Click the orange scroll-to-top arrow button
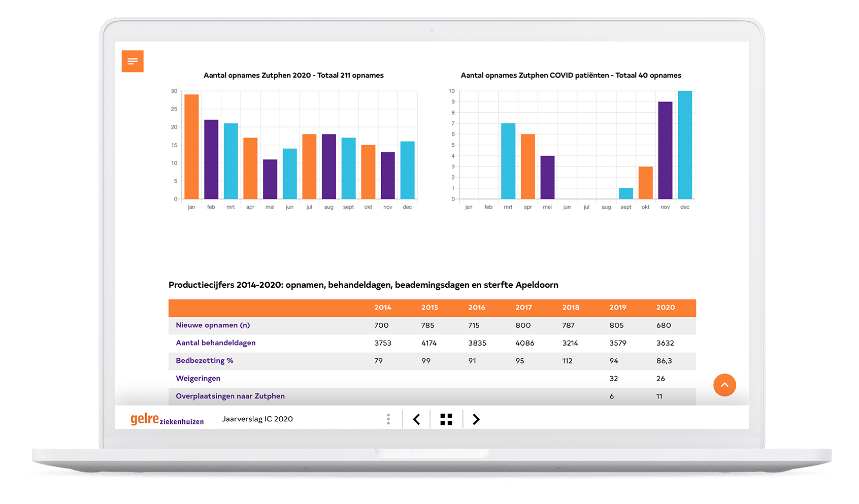Image resolution: width=859 pixels, height=504 pixels. 724,385
